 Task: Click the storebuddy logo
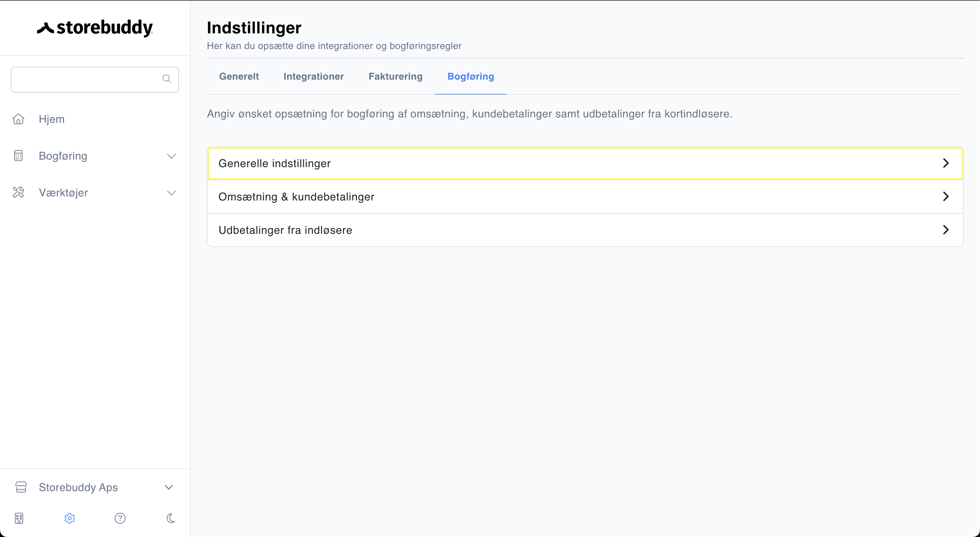95,28
